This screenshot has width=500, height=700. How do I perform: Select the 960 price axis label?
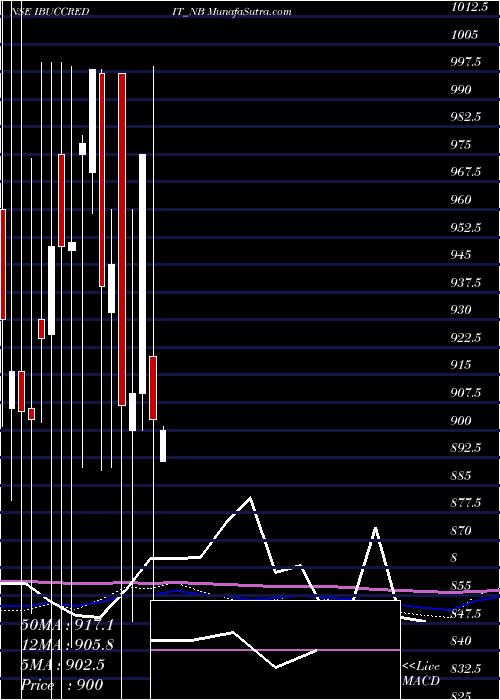click(461, 200)
